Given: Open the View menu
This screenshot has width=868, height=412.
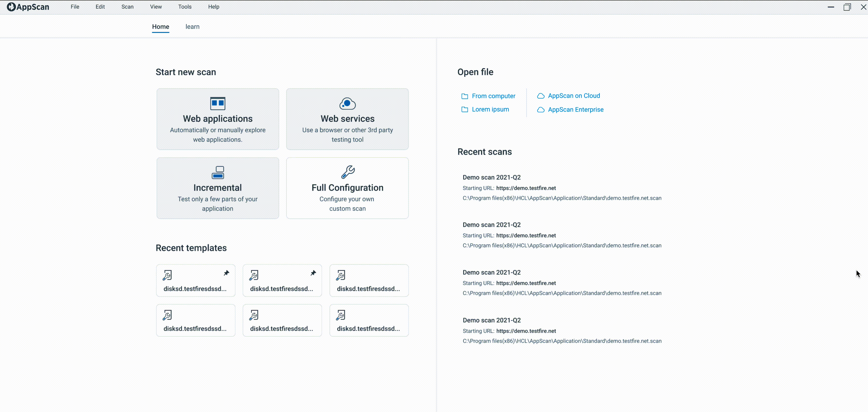Looking at the screenshot, I should click(156, 7).
